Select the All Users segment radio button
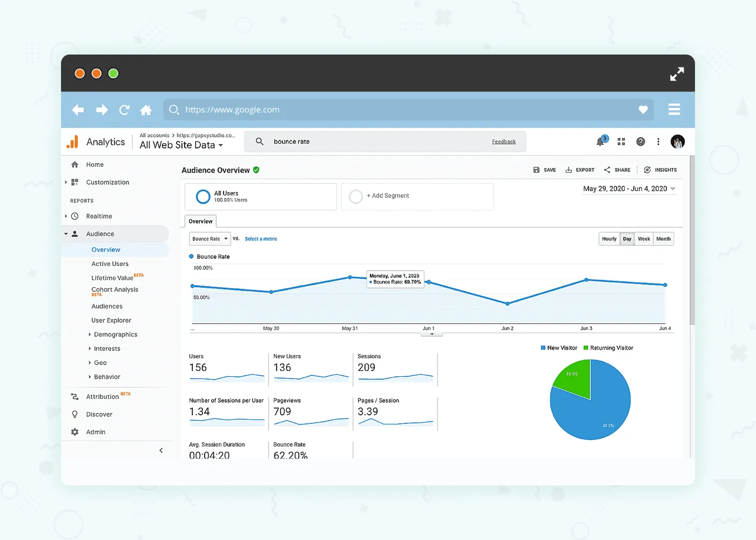 [202, 197]
